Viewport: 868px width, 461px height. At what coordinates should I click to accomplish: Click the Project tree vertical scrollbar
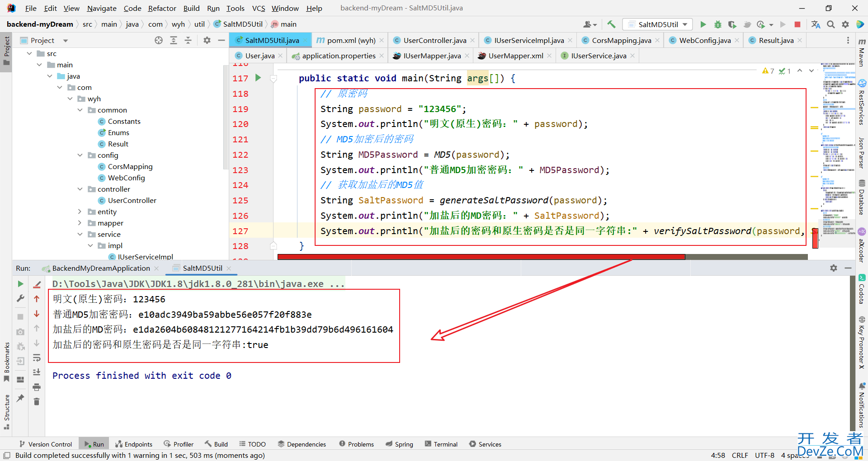pos(225,118)
